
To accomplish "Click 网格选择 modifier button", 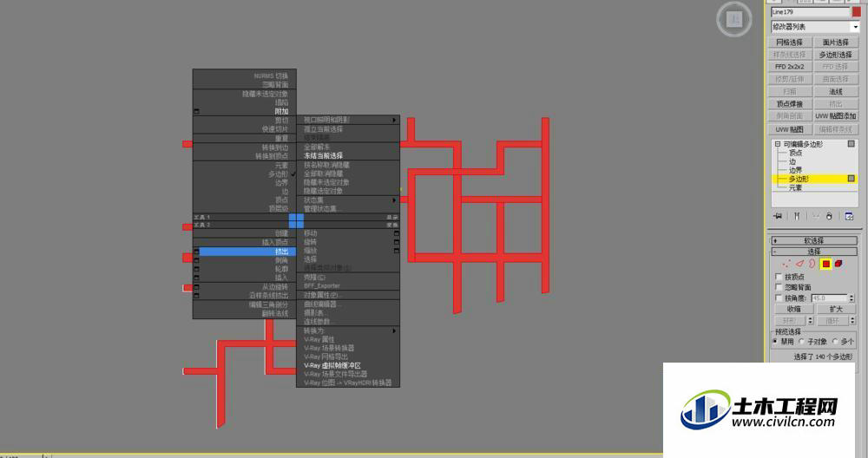I will point(789,42).
